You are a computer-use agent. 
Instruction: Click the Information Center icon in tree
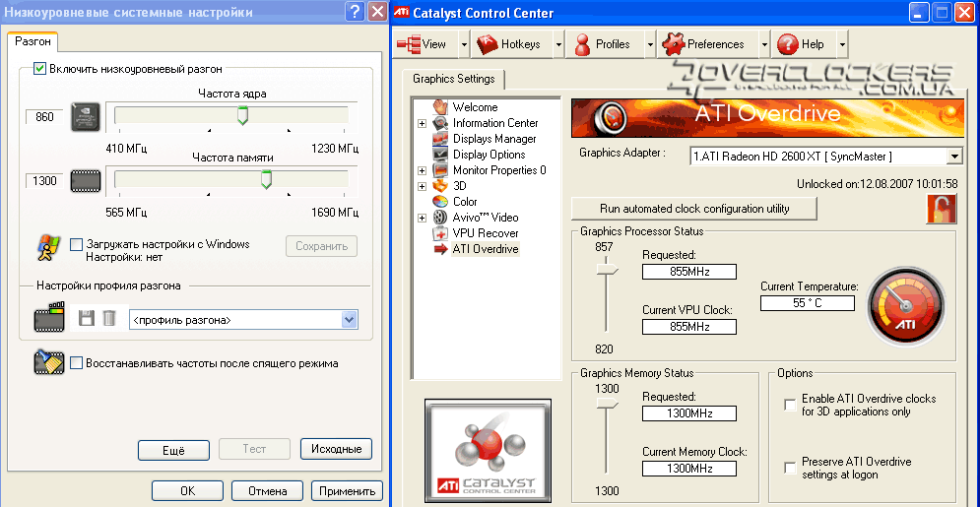coord(441,123)
